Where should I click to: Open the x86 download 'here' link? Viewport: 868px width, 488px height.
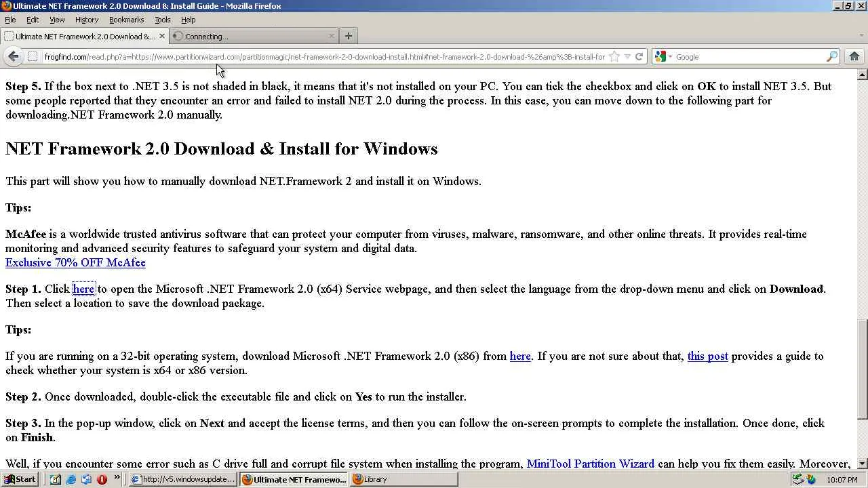click(x=520, y=356)
